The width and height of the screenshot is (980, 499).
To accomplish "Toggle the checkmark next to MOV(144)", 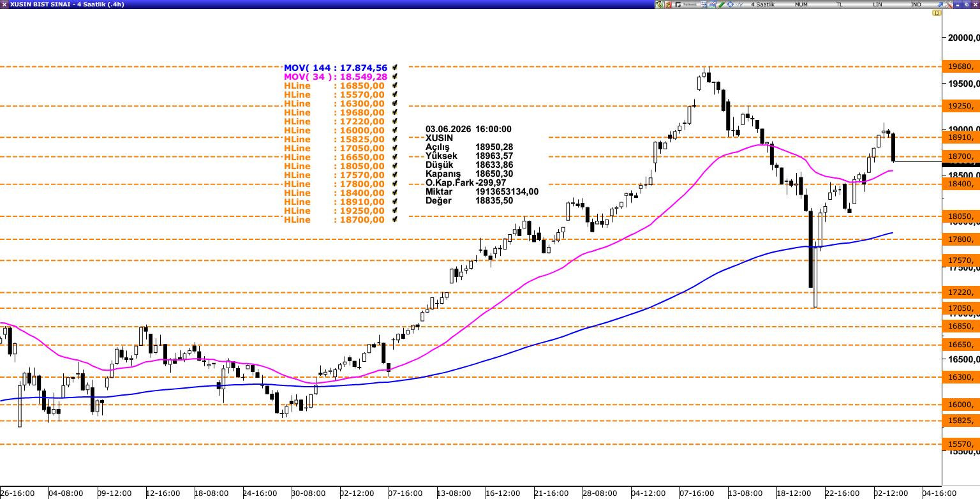I will [396, 68].
